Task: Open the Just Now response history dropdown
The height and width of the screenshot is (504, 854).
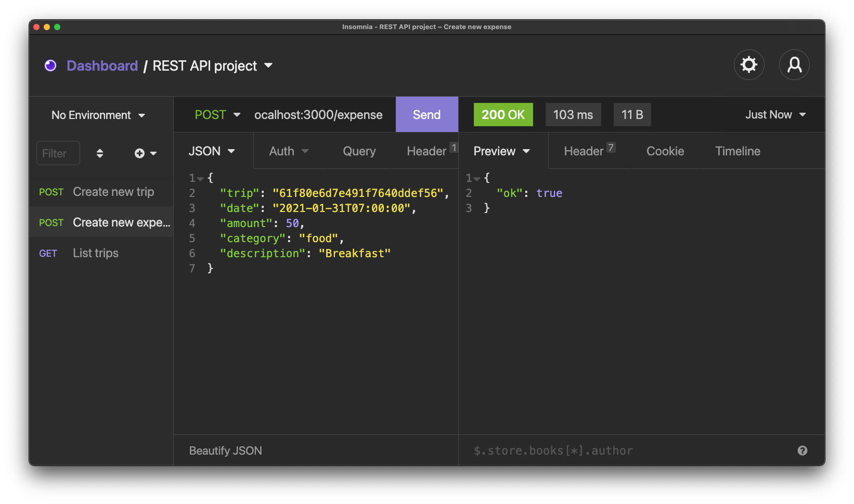Action: (775, 115)
